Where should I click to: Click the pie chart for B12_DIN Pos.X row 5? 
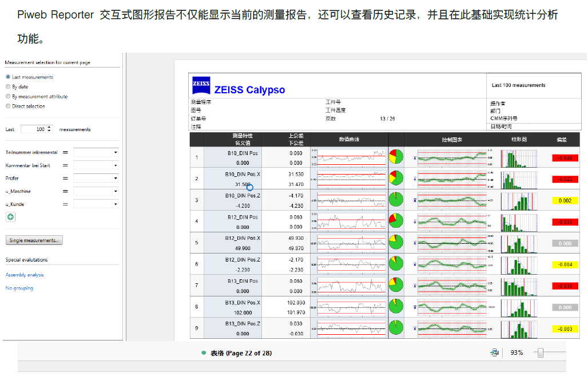click(396, 242)
